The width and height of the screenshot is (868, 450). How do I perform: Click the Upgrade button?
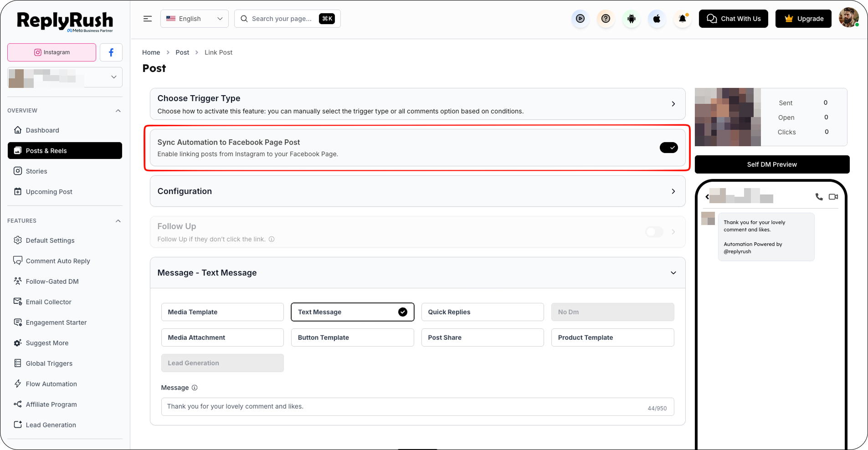[x=803, y=19]
